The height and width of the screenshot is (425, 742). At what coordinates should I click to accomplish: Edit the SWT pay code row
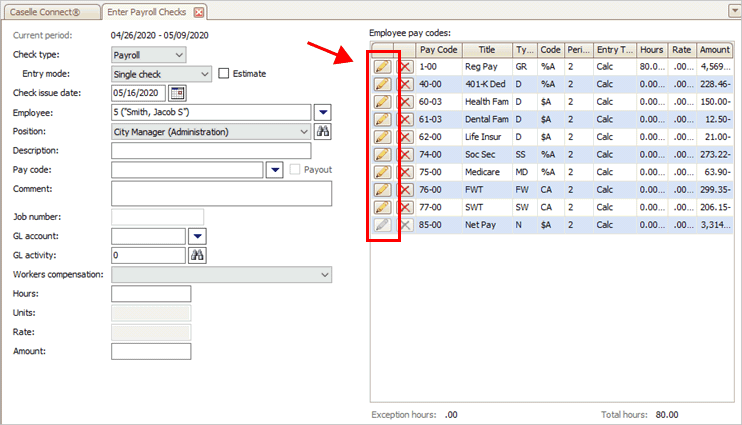point(382,207)
